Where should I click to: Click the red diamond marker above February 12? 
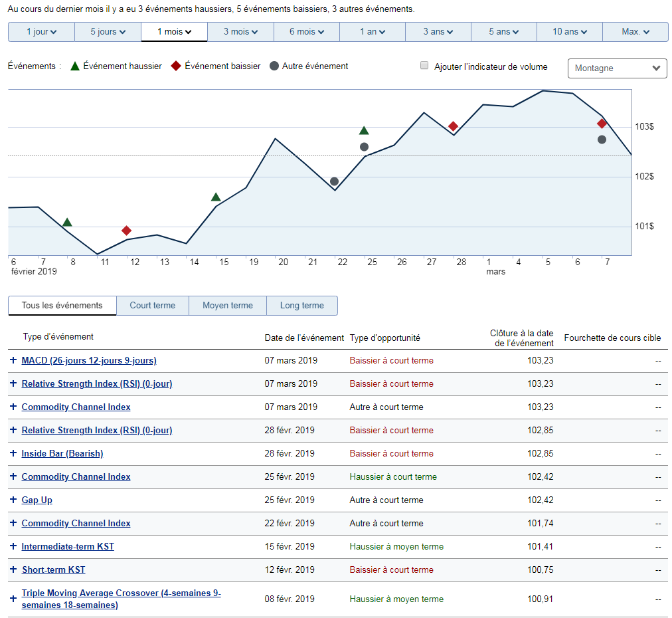tap(126, 231)
